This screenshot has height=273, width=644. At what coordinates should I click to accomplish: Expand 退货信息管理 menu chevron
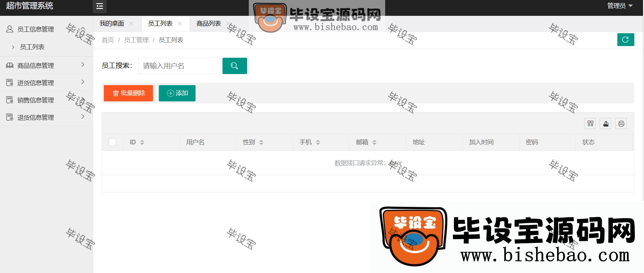(83, 117)
